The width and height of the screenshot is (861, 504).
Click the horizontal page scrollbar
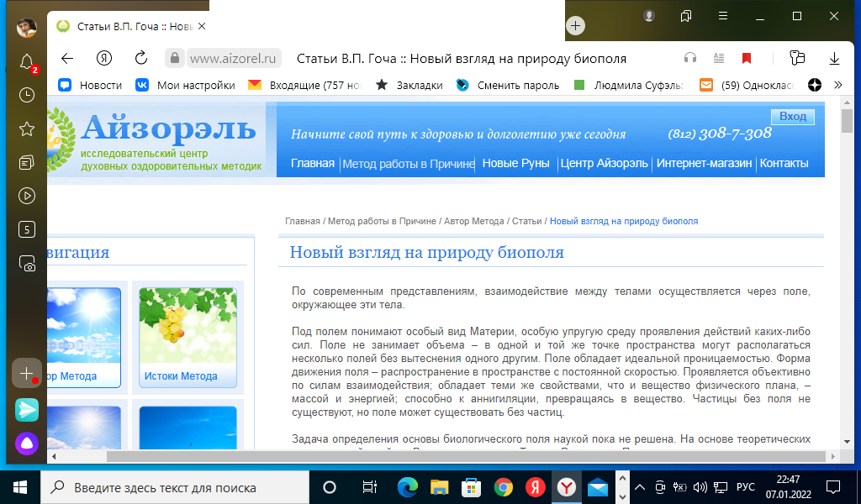click(420, 456)
